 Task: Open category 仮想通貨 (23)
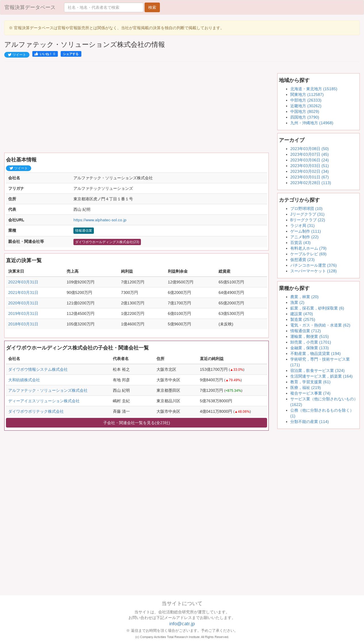(302, 260)
